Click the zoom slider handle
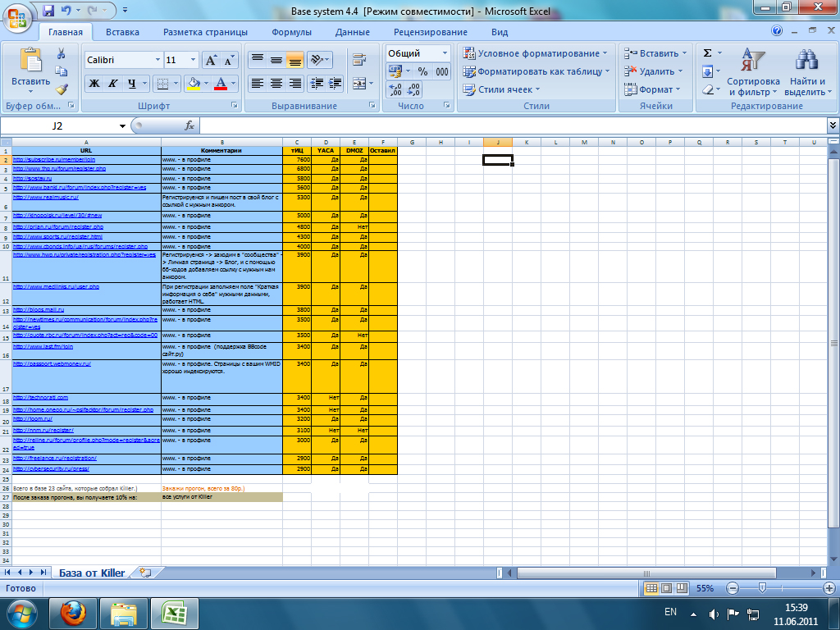840x630 pixels. [762, 588]
